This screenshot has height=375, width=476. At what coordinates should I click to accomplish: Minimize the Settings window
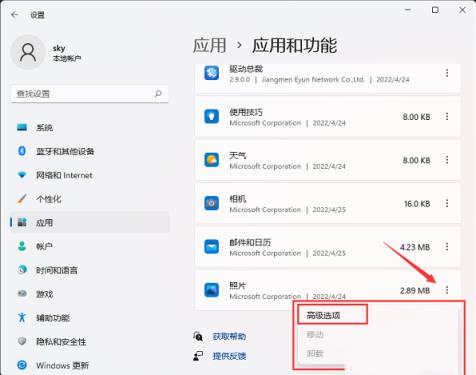pos(408,10)
